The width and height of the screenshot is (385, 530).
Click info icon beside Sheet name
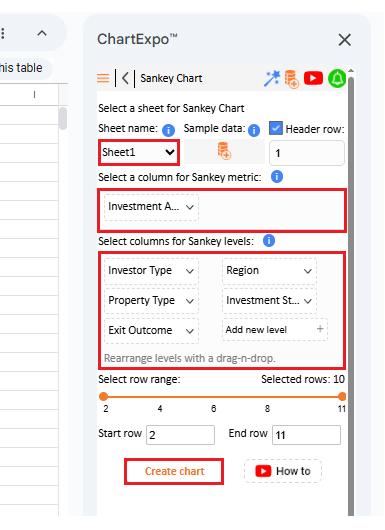pos(168,130)
